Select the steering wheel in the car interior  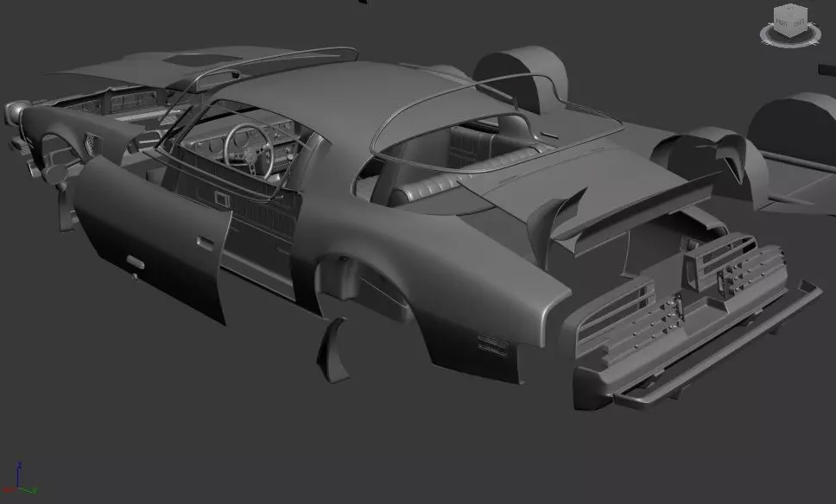point(248,151)
